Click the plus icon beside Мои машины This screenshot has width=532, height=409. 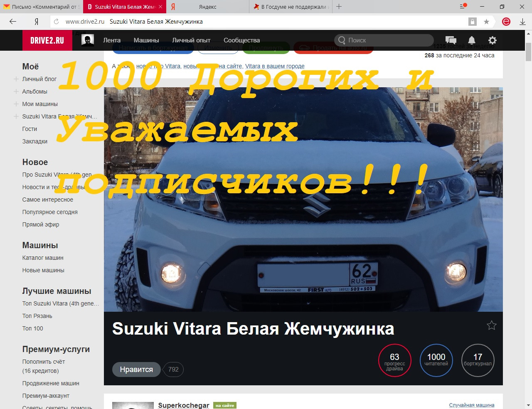[16, 104]
